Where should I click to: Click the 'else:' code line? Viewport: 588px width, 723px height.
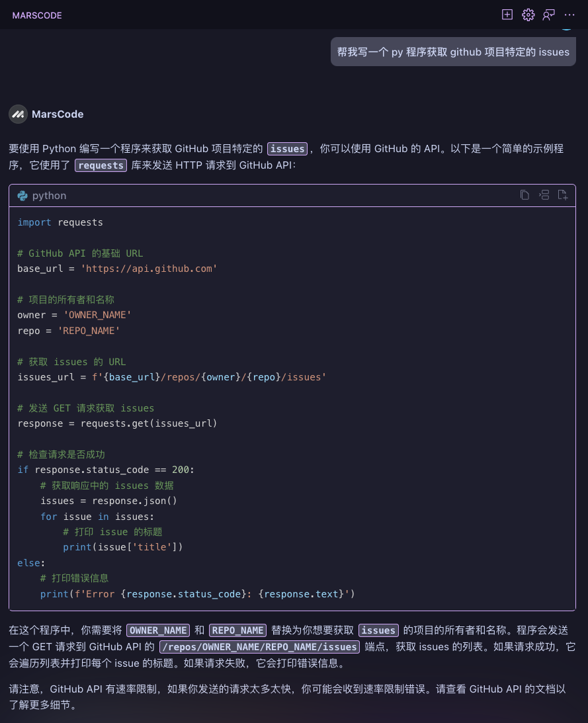point(31,563)
